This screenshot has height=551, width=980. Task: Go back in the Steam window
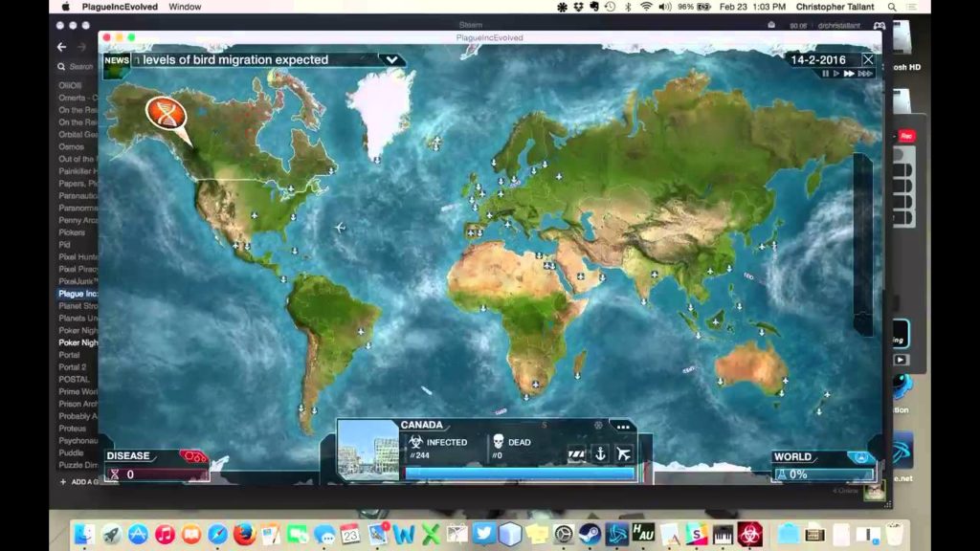61,47
